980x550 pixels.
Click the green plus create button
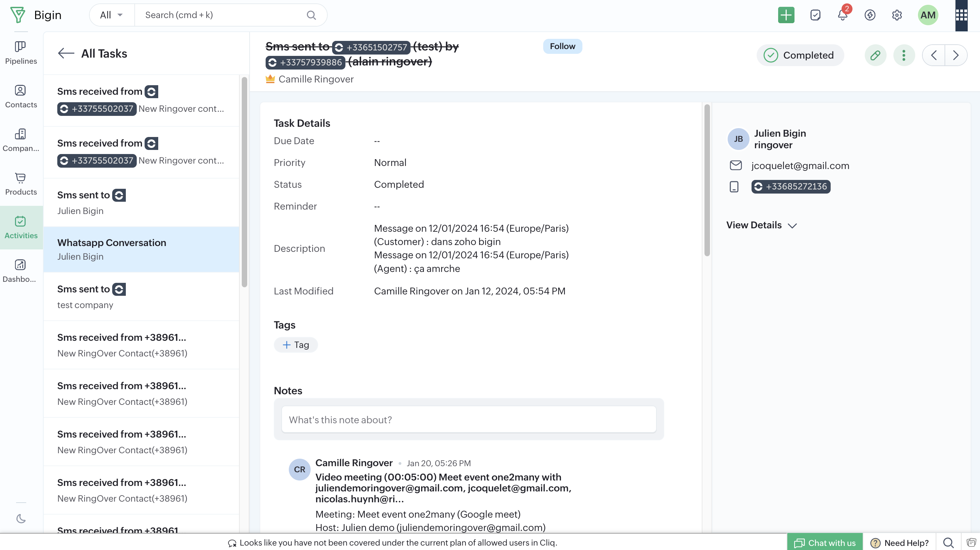coord(786,15)
